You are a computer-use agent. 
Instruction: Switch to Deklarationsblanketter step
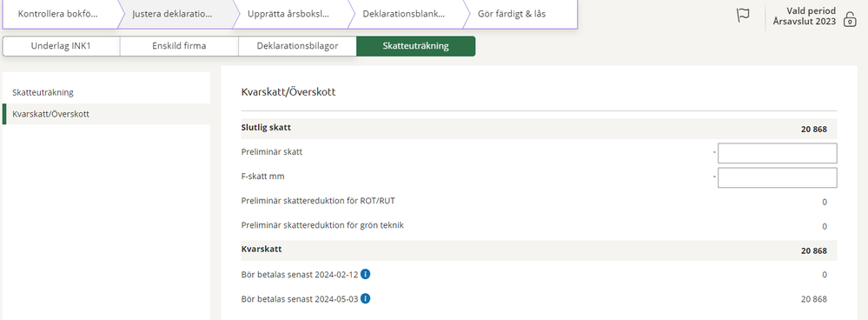tap(405, 14)
